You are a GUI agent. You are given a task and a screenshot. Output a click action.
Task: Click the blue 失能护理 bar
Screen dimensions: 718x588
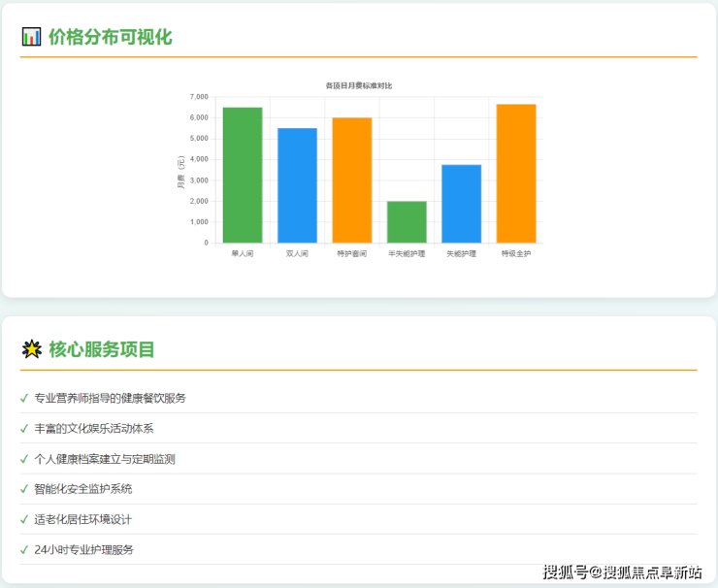point(462,204)
